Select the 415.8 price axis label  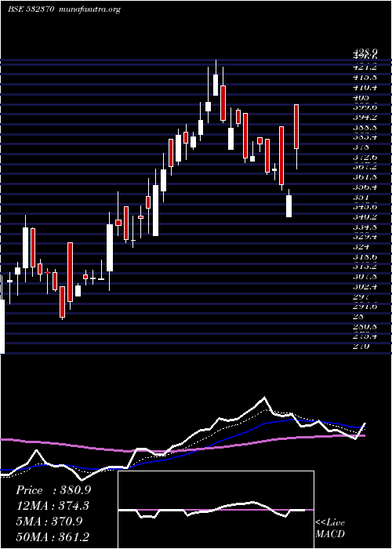click(365, 78)
